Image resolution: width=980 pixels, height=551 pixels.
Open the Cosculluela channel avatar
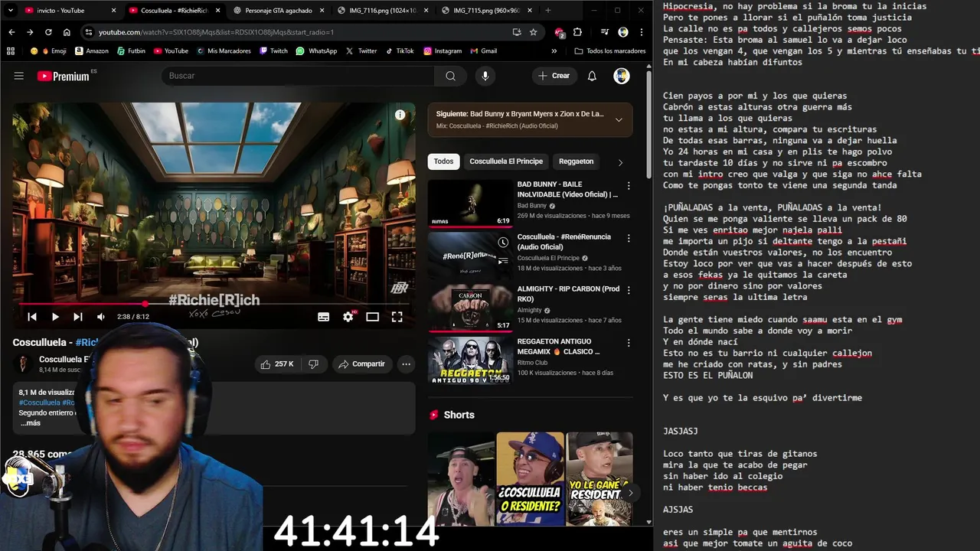click(23, 364)
